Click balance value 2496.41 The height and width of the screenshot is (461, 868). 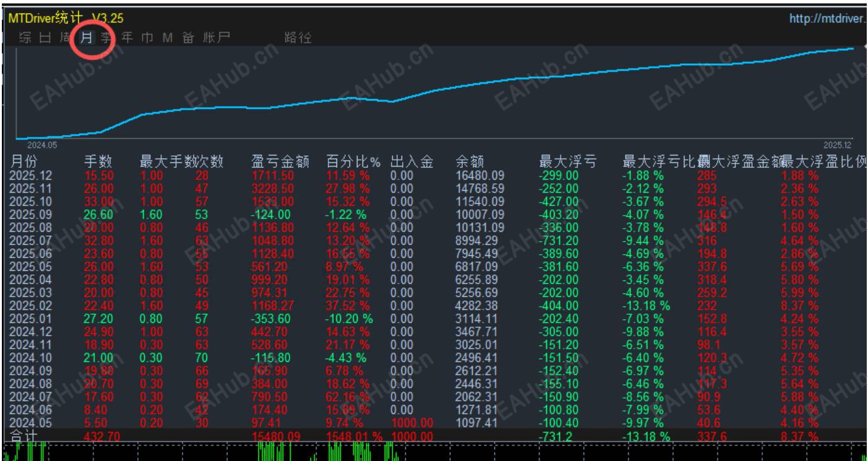[x=476, y=357]
